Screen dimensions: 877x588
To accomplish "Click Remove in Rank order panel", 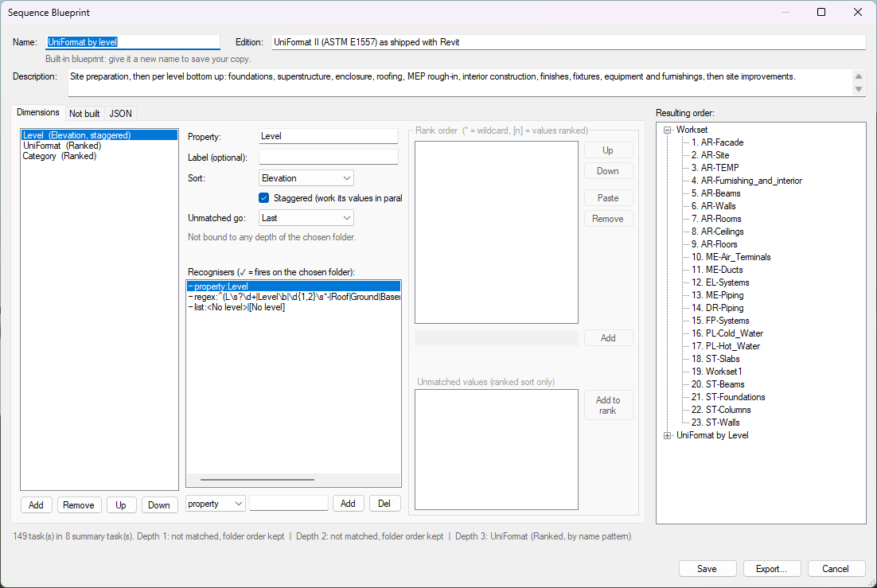I will tap(608, 218).
